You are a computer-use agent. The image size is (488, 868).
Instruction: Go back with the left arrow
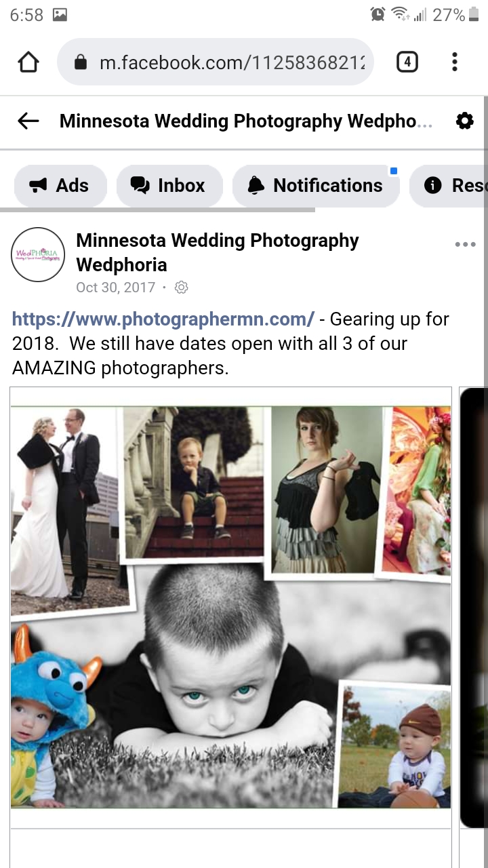point(28,121)
